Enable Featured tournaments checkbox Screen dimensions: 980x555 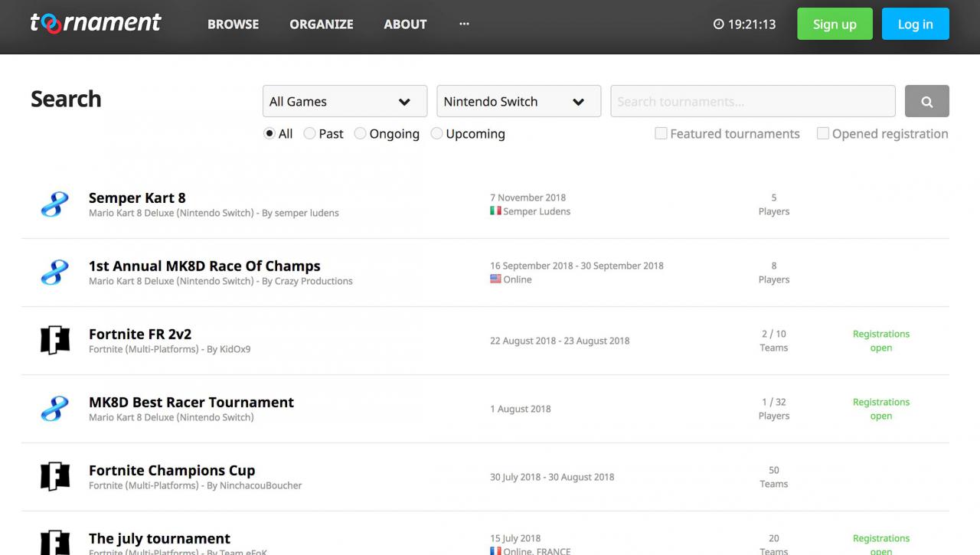661,133
